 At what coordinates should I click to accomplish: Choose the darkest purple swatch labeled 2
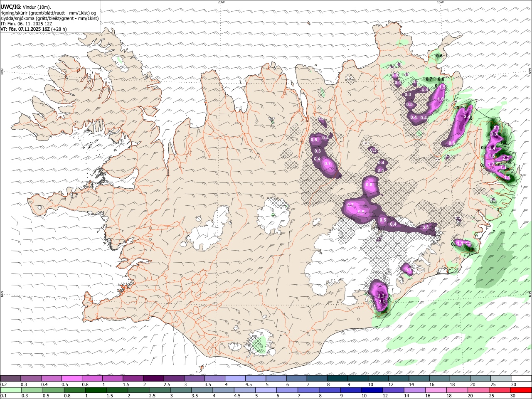(153, 378)
